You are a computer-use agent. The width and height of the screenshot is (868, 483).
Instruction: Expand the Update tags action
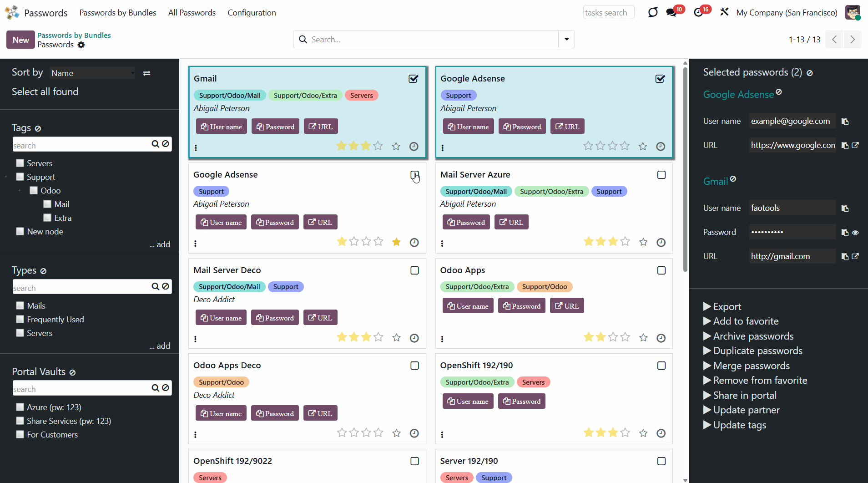(735, 425)
